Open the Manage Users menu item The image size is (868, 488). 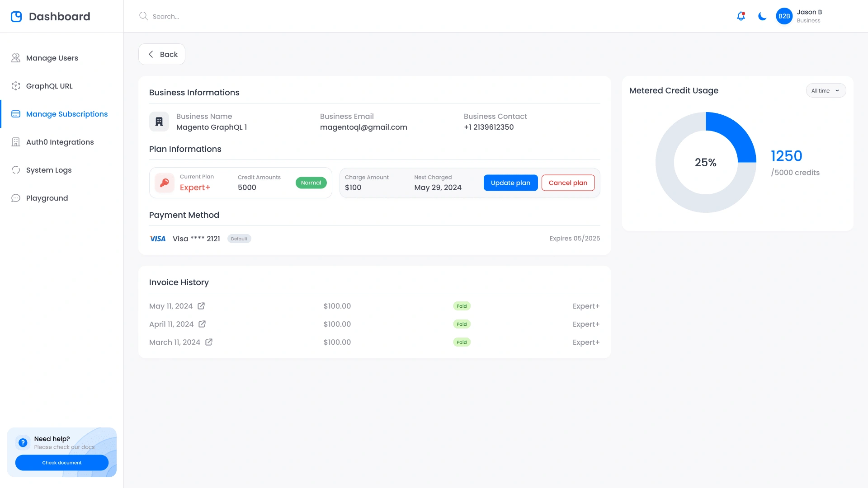point(52,58)
